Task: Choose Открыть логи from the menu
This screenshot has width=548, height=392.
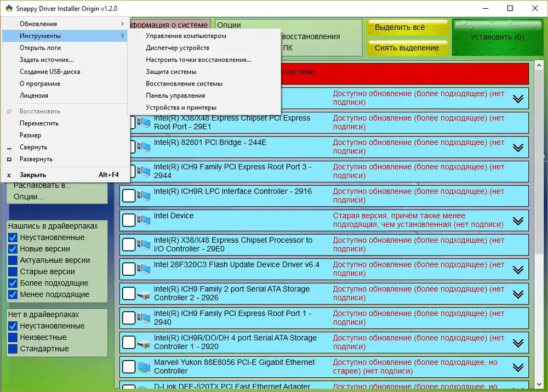Action: (65, 48)
